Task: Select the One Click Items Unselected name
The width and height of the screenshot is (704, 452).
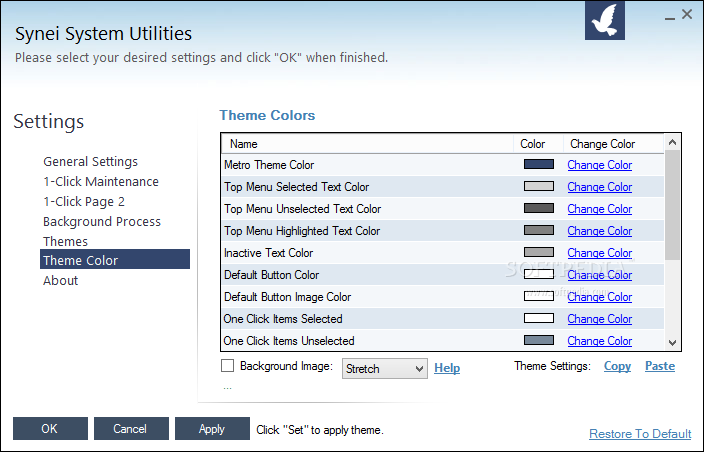Action: tap(289, 341)
